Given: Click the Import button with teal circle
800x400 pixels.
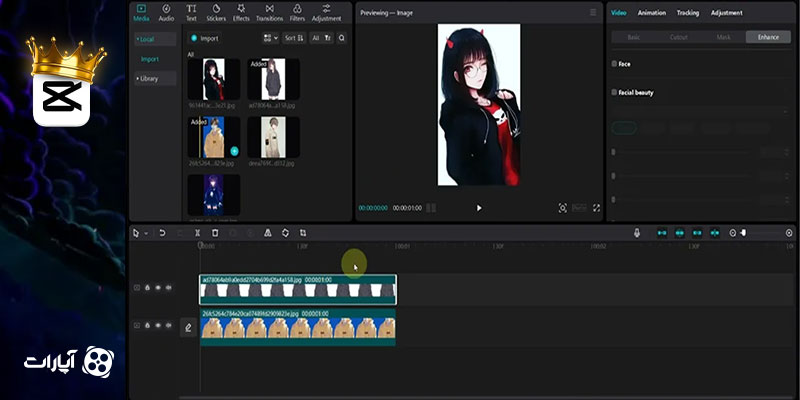Looking at the screenshot, I should [204, 38].
